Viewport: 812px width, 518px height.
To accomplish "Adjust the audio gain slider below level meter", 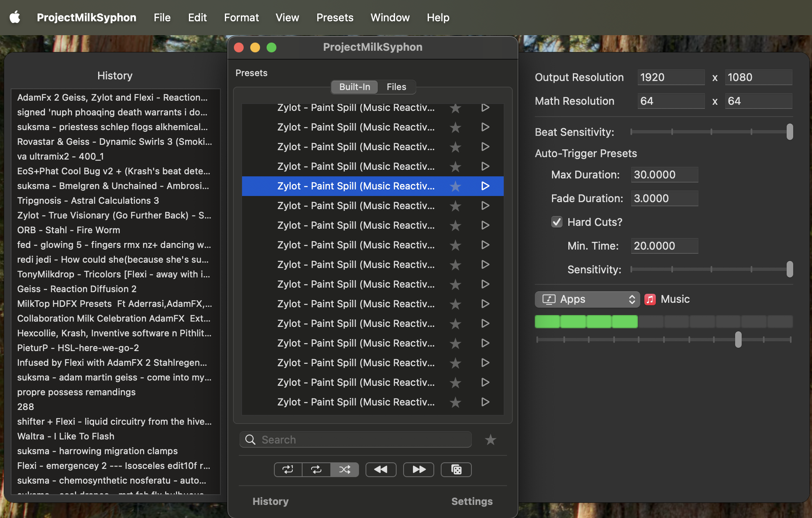I will pos(738,340).
